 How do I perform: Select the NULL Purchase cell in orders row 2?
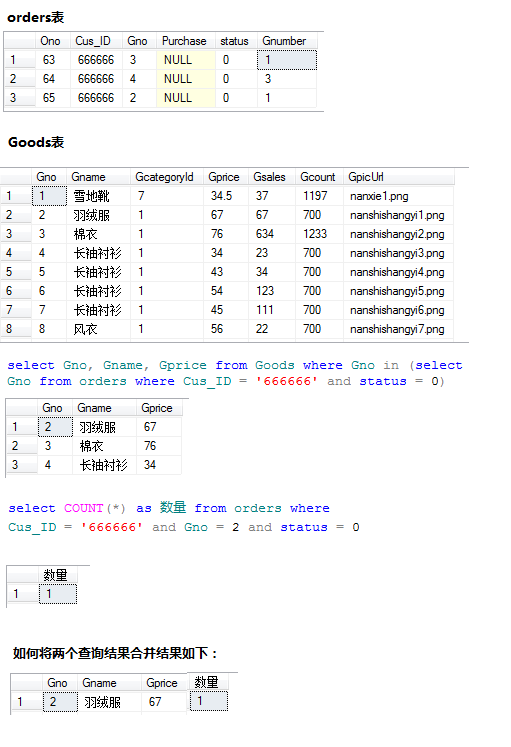point(185,79)
